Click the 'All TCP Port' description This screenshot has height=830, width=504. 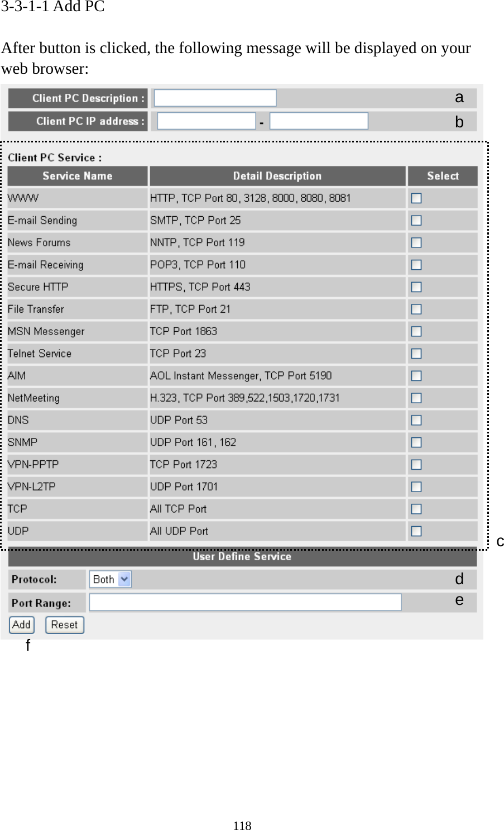tap(179, 509)
